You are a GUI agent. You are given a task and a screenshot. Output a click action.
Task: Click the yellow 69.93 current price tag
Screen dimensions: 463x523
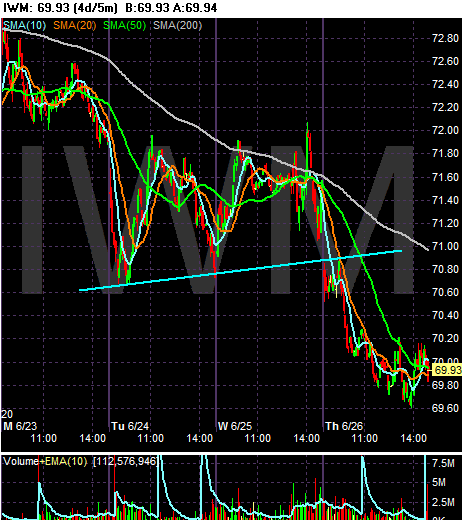tap(448, 370)
